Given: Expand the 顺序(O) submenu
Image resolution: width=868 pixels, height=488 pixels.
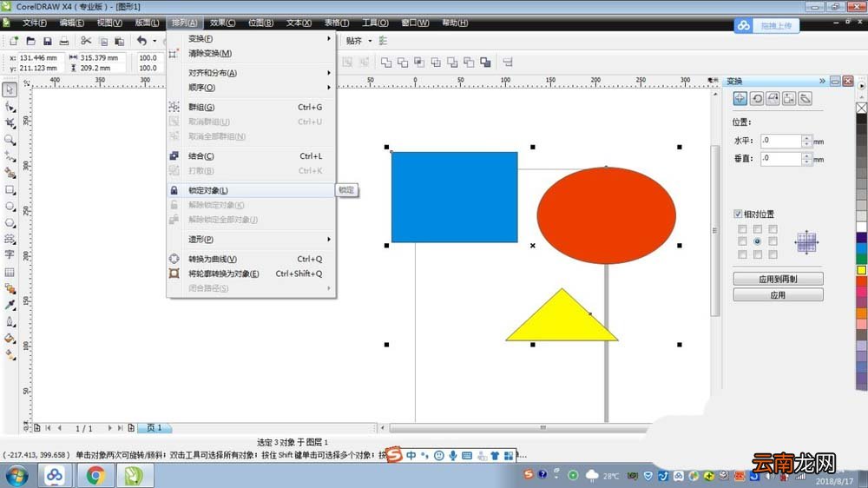Looking at the screenshot, I should click(251, 88).
